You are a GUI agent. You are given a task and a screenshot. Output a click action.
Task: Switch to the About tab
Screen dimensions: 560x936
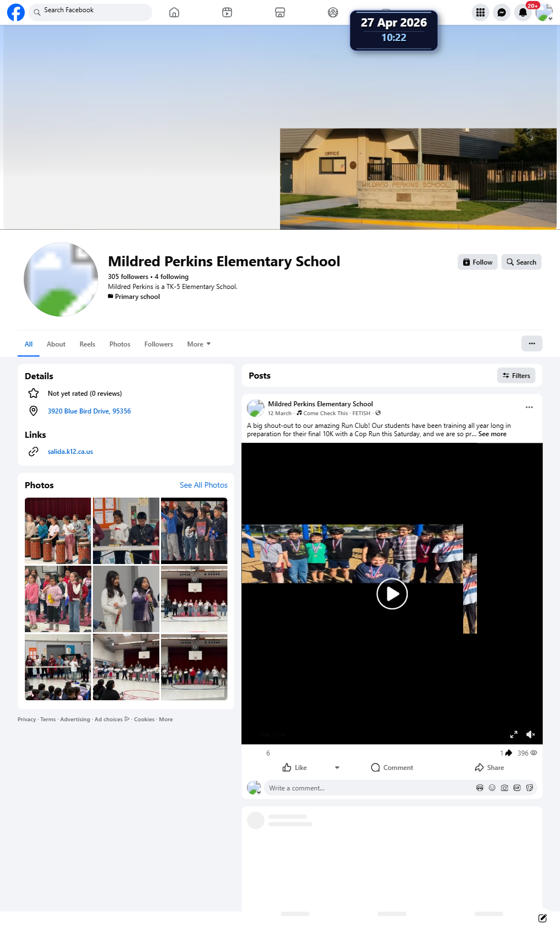tap(56, 344)
